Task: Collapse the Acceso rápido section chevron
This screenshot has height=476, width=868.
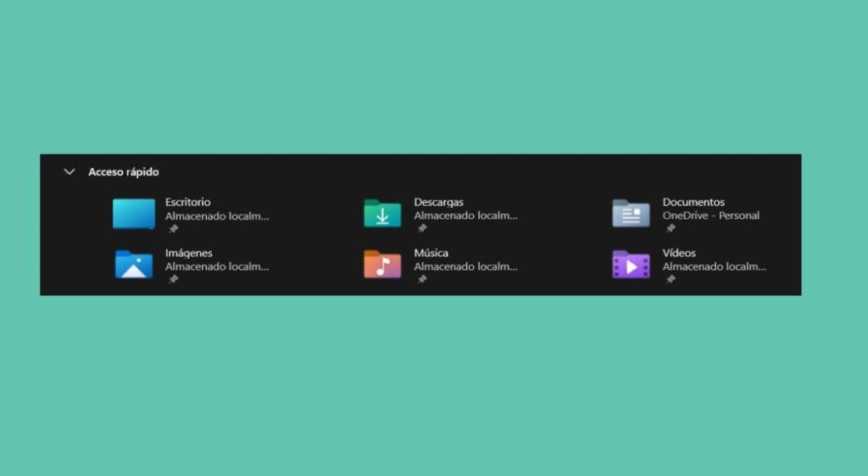Action: (x=70, y=171)
